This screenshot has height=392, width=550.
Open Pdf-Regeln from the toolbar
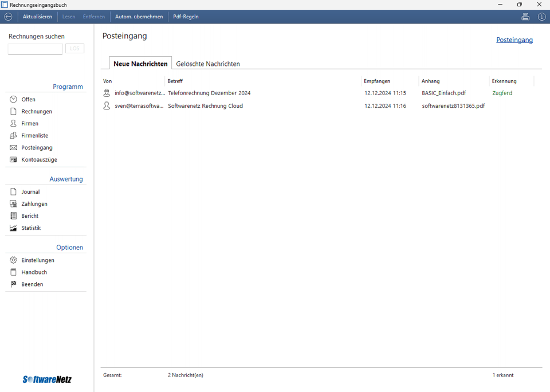point(186,17)
